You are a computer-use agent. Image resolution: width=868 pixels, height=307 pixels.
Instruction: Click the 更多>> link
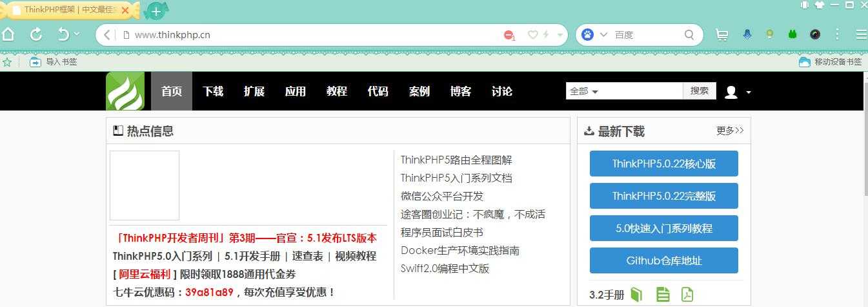730,131
